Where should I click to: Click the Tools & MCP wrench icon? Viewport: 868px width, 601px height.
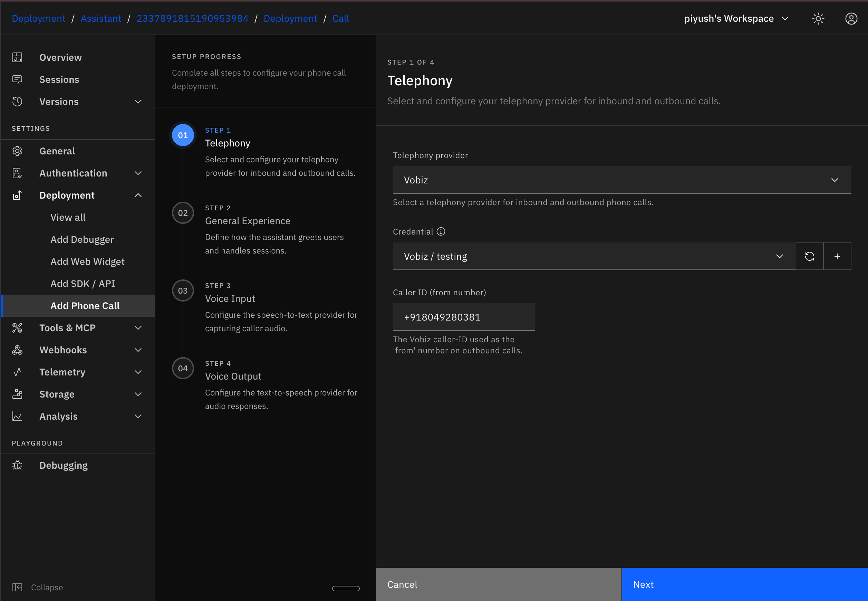(17, 327)
